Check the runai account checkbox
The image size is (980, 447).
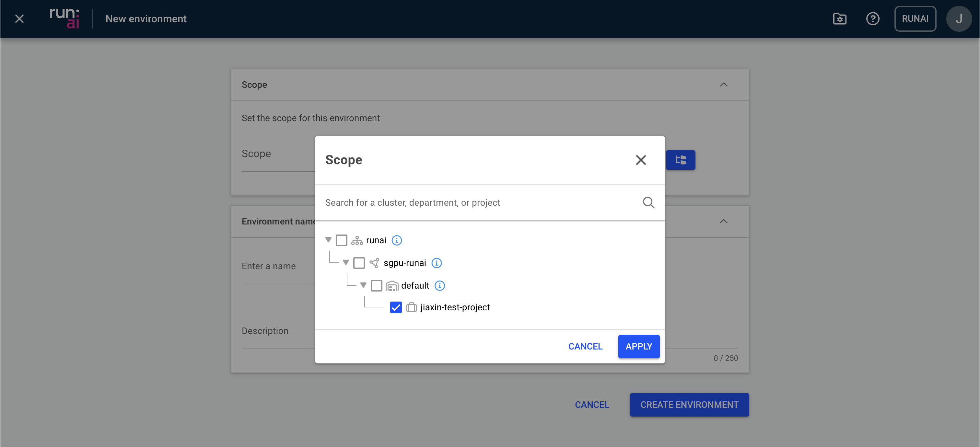(x=341, y=240)
